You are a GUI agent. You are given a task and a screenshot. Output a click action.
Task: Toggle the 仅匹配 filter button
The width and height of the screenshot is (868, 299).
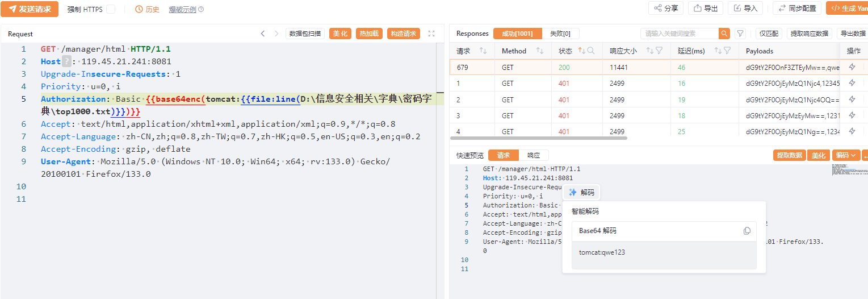pyautogui.click(x=769, y=34)
